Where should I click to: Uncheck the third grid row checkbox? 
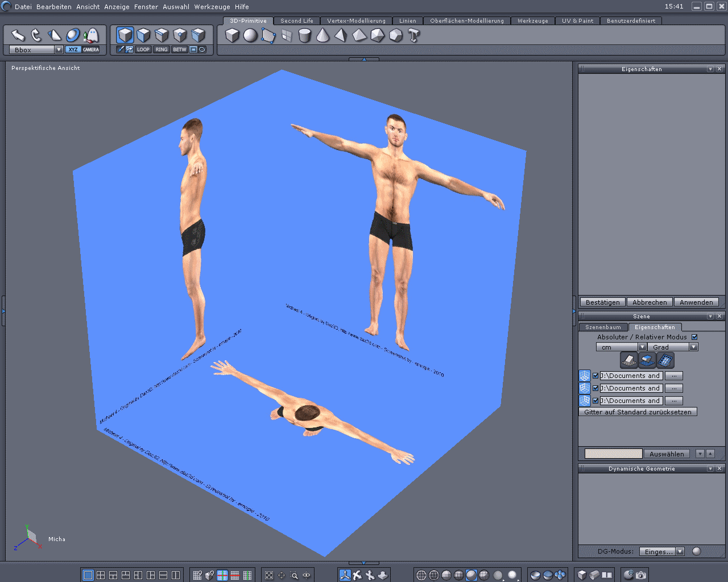(595, 401)
